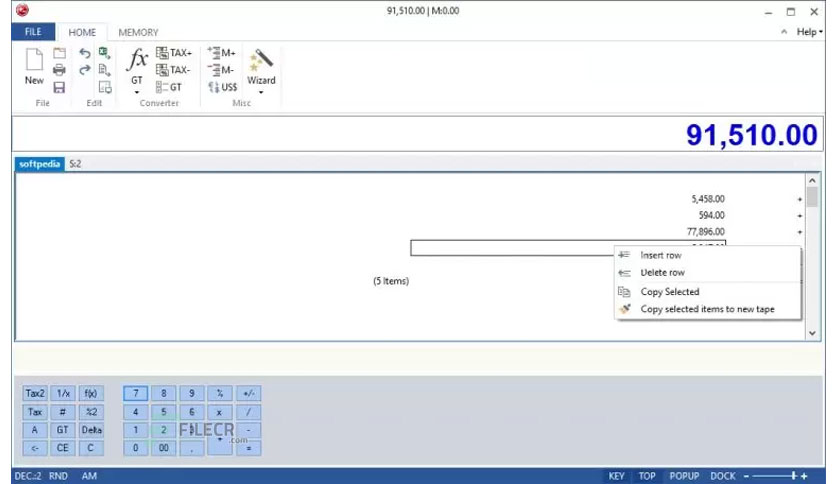Click the zoom slider in status bar

click(775, 476)
